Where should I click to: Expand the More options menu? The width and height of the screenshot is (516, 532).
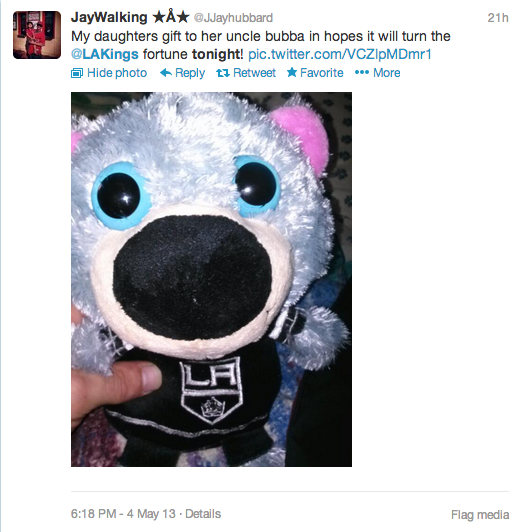pyautogui.click(x=386, y=73)
